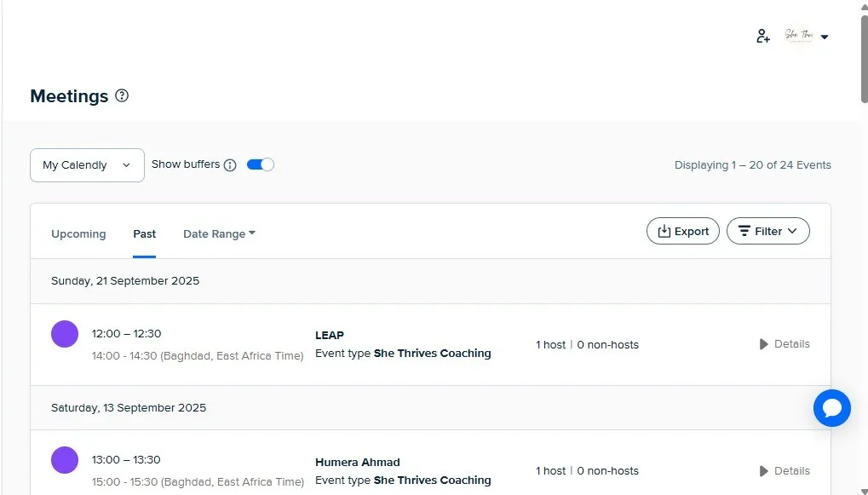Click the Show buffers info icon

(230, 165)
